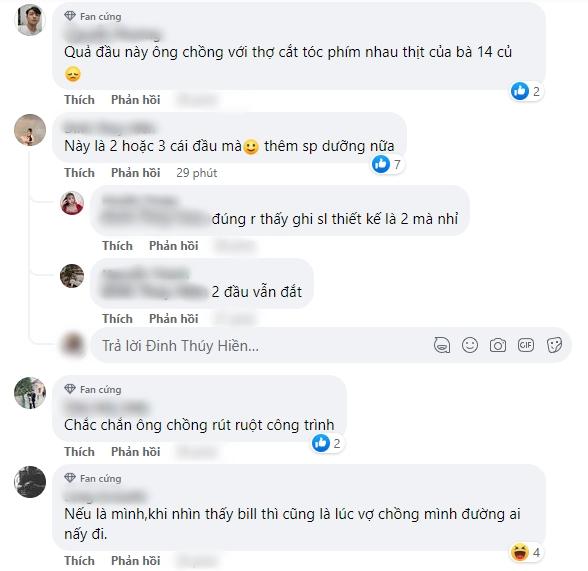Image resolution: width=588 pixels, height=571 pixels.
Task: View the 7 likes on '2 hoặc 3 cái đầu' comment
Action: tap(387, 164)
